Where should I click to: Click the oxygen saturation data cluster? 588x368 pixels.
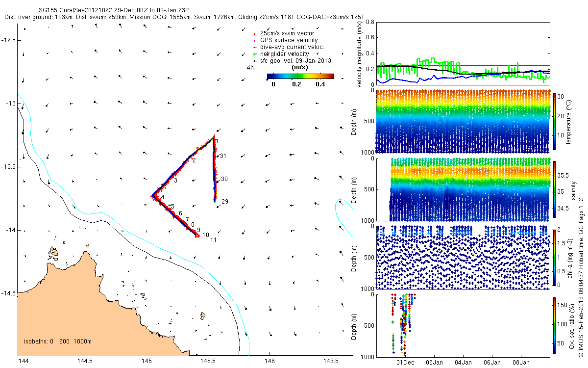coord(403,324)
